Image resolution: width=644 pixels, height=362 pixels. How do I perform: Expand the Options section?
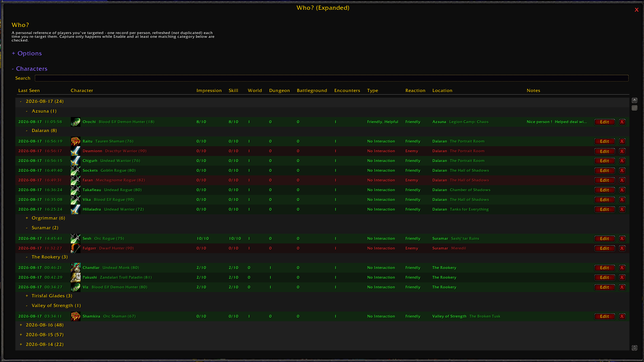point(27,53)
